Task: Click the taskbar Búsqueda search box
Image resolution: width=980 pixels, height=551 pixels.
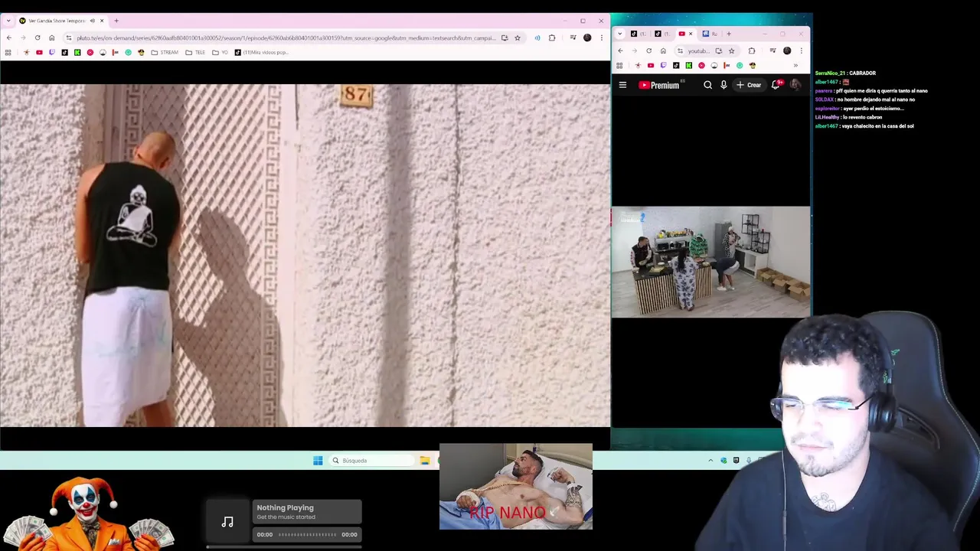Action: pos(371,461)
